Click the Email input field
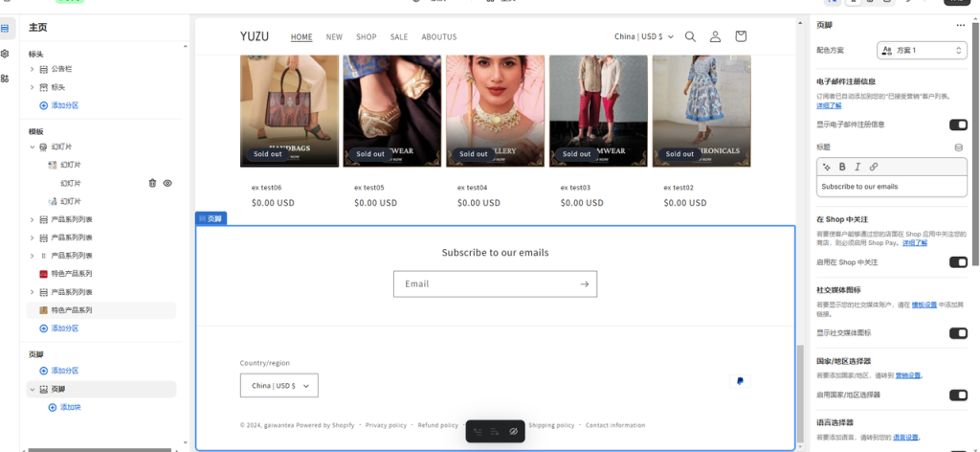The height and width of the screenshot is (452, 980). (495, 283)
